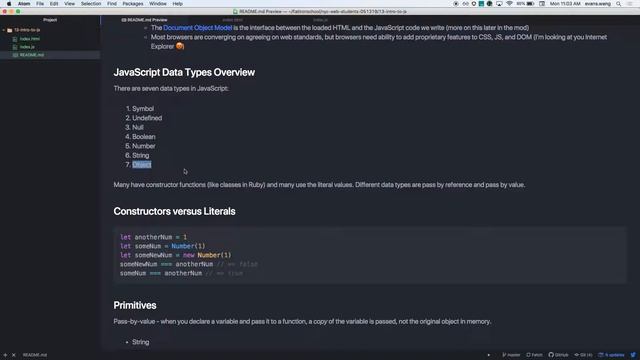640x360 pixels.
Task: Click the plus icon in status bar
Action: 5,355
